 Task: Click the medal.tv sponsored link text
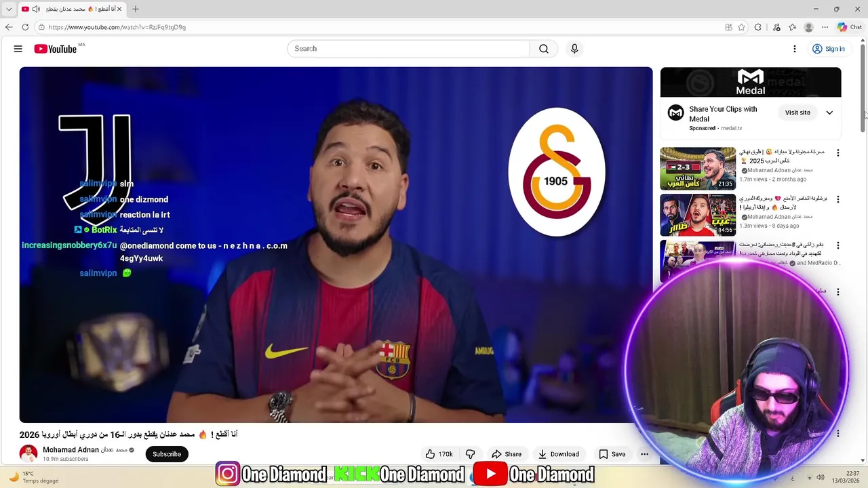732,128
